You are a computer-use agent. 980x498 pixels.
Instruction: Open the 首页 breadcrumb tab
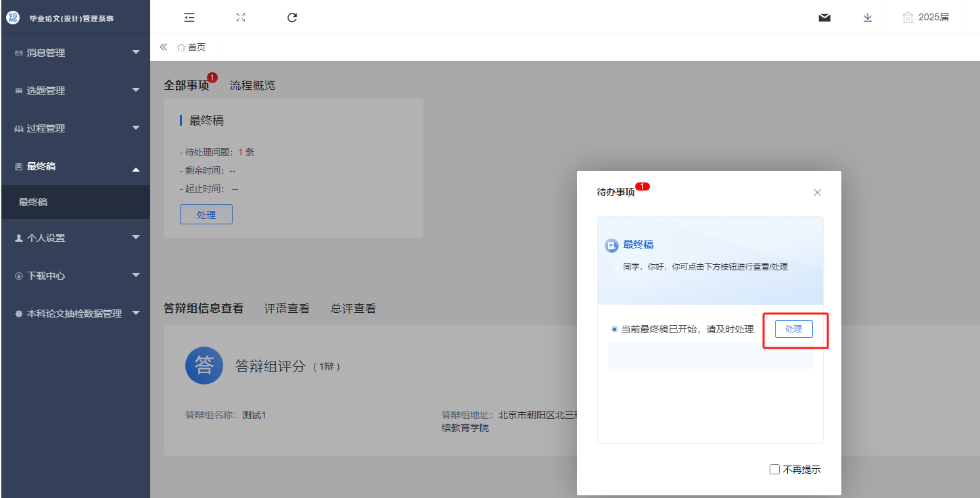pyautogui.click(x=191, y=47)
